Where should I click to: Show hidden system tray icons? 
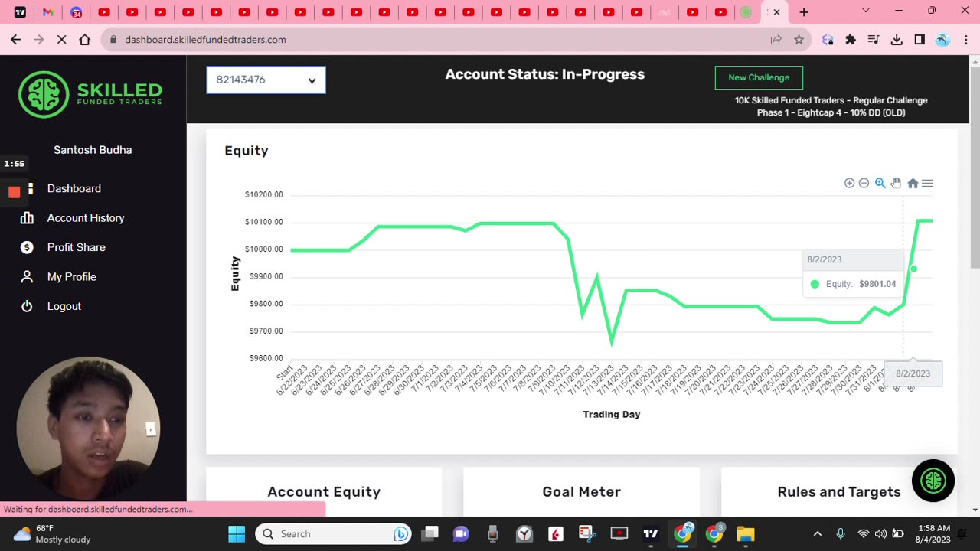tap(817, 533)
